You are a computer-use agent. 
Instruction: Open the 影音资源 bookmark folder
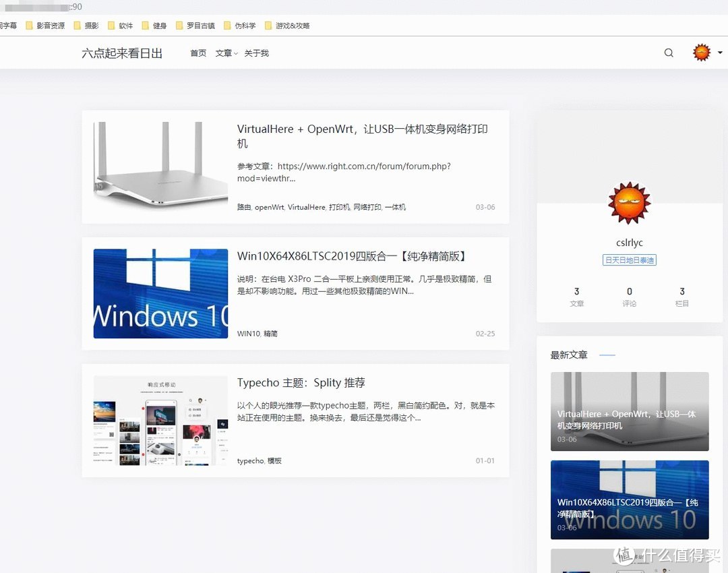[x=46, y=26]
